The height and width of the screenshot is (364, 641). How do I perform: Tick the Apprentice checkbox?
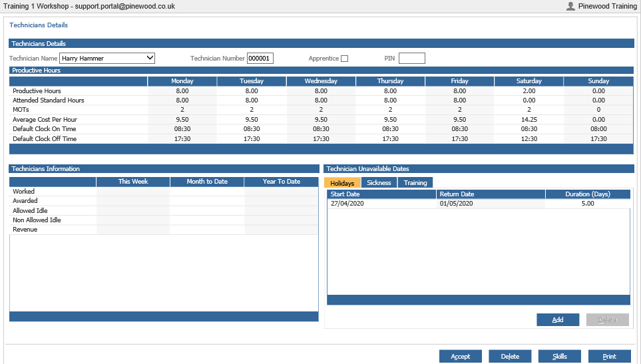click(345, 59)
